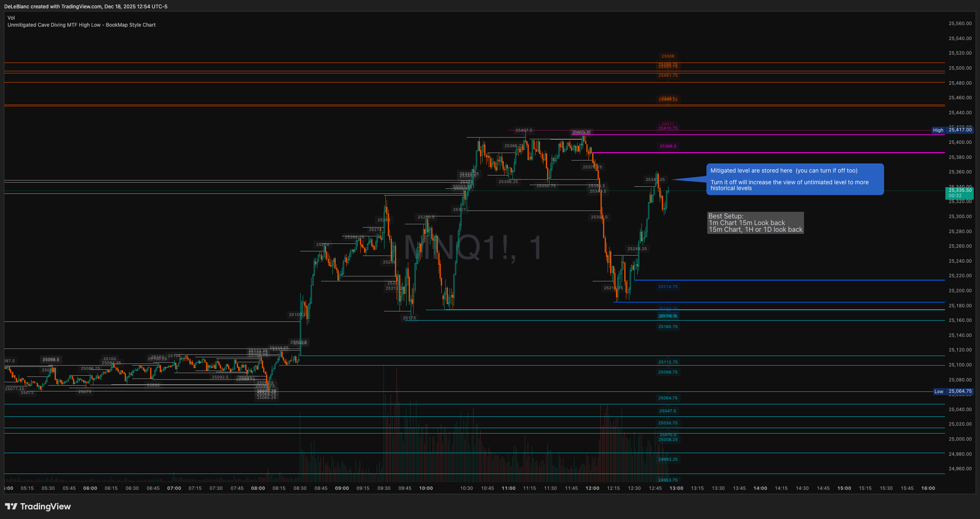Click 16:00 on the time axis

[x=928, y=488]
